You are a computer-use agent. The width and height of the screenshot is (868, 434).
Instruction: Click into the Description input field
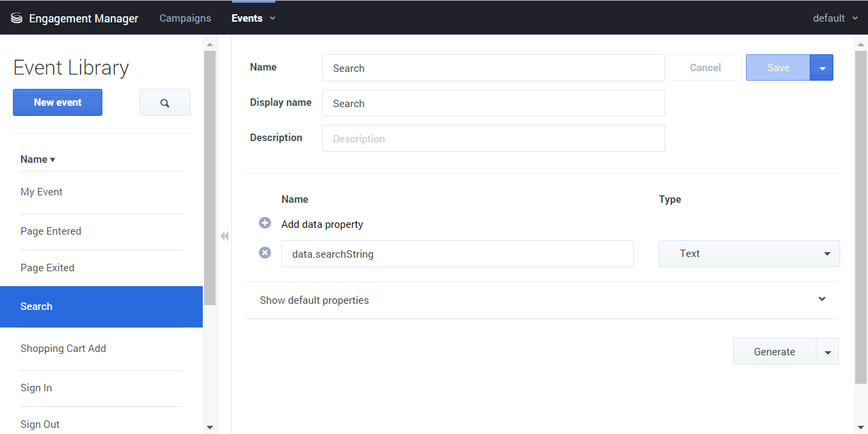[493, 138]
